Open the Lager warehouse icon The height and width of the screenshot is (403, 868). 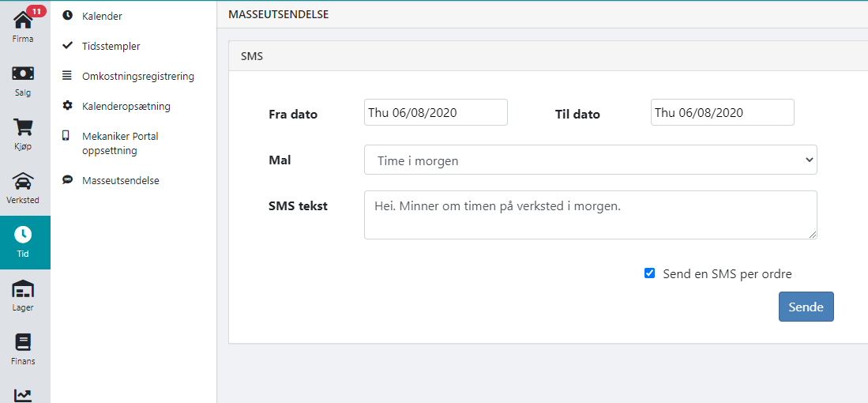coord(23,288)
